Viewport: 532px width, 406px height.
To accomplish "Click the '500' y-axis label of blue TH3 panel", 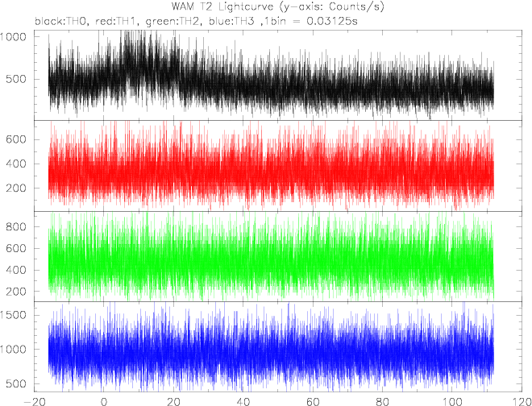I will pyautogui.click(x=17, y=384).
